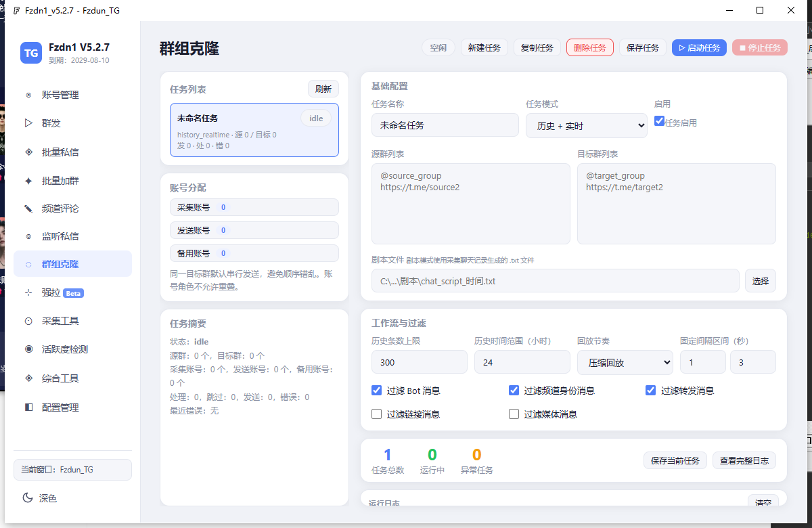Open 配置管理 settings page
812x528 pixels.
point(72,408)
